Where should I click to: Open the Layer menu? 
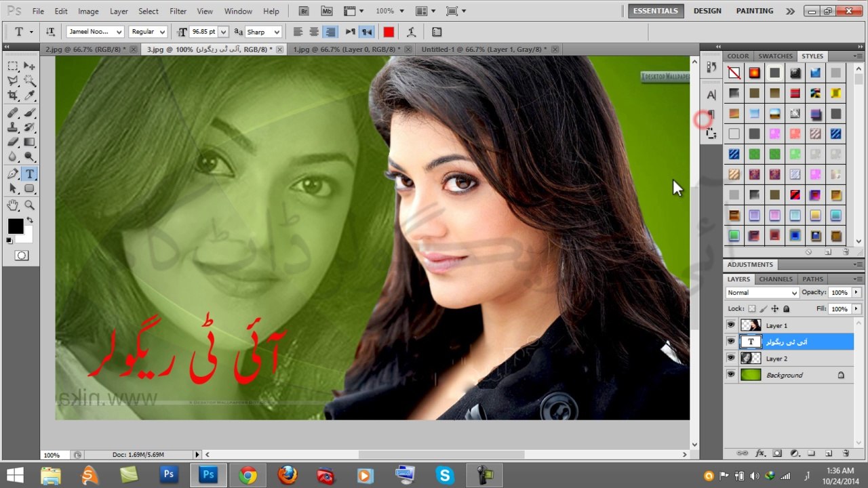119,12
